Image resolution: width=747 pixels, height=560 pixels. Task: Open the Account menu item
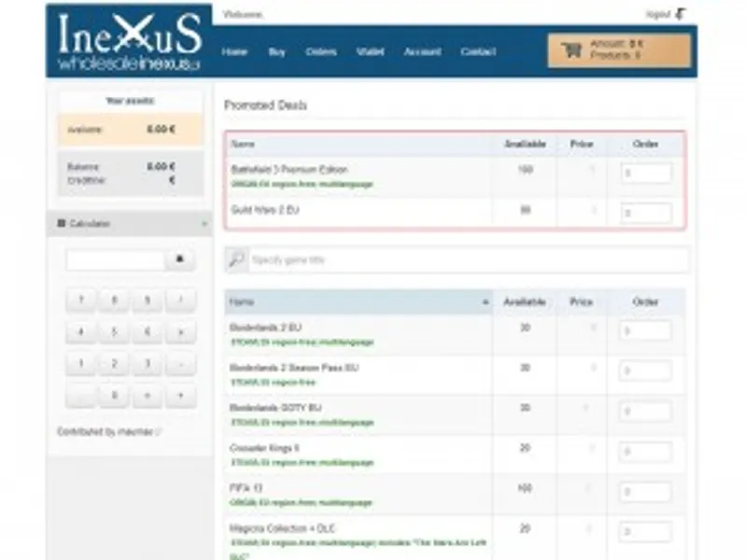coord(422,52)
